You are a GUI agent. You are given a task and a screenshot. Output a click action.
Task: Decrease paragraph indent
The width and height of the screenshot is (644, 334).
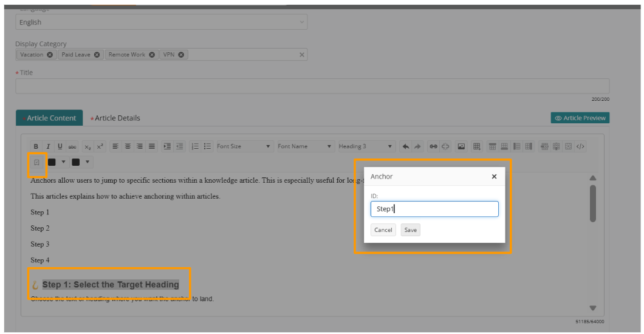(179, 146)
